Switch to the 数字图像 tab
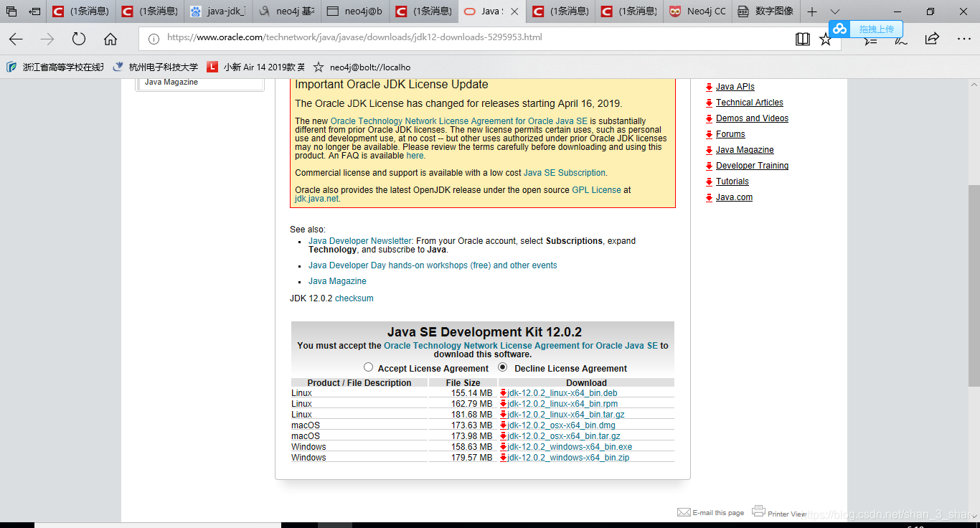 (765, 11)
